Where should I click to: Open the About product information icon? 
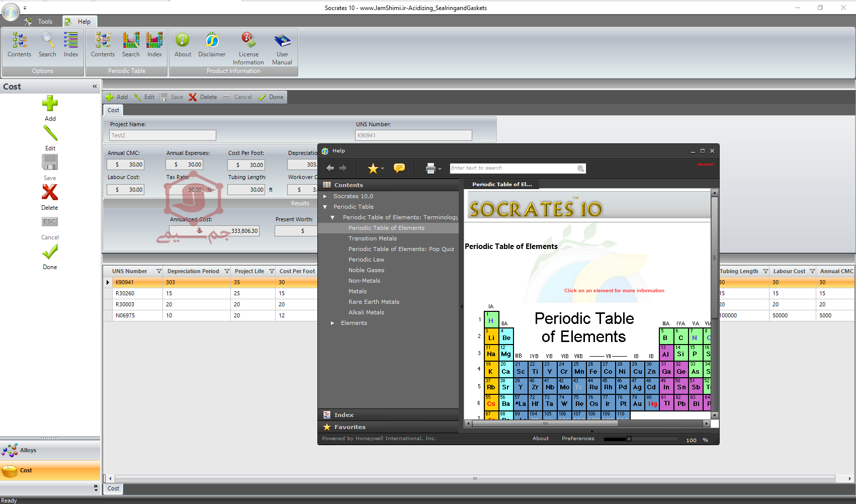(x=183, y=45)
